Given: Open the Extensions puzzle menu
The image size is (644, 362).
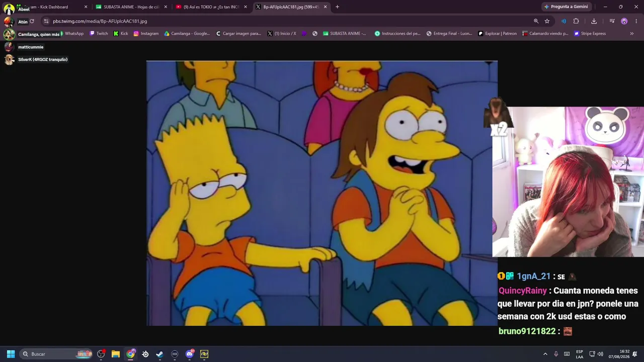Looking at the screenshot, I should (576, 21).
